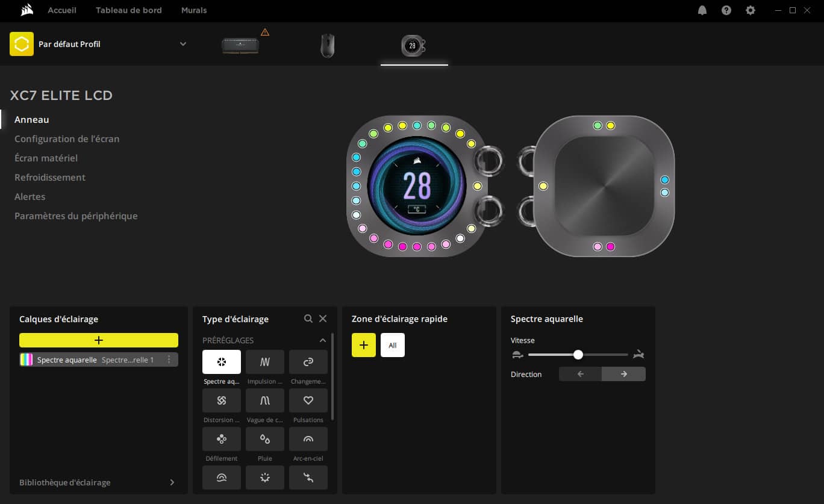Expand the Bibliothèque d'éclairage arrow

(x=172, y=482)
